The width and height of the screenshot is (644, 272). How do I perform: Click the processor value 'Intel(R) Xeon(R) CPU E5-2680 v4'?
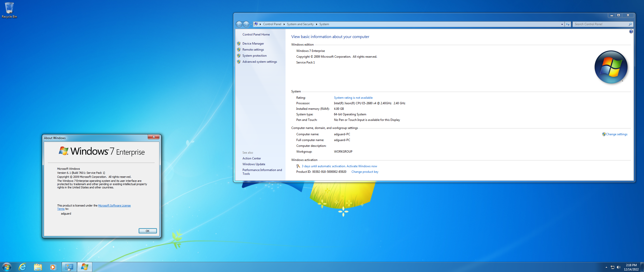click(x=355, y=103)
